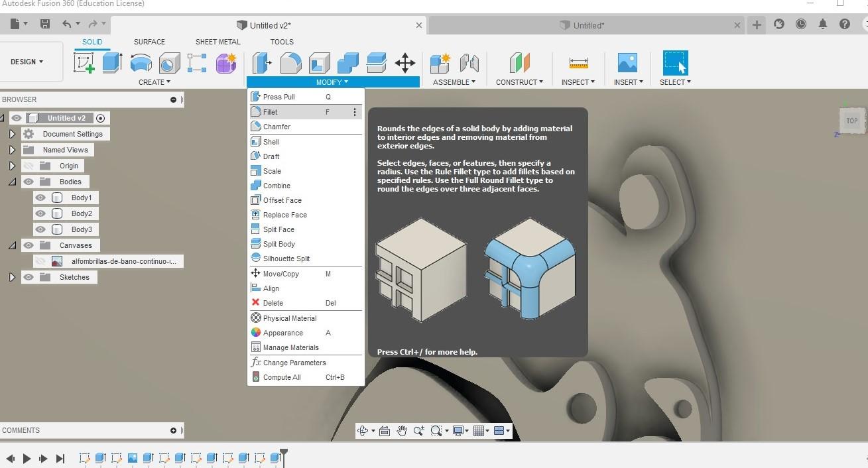Collapse the Canvases folder
Viewport: 868px width, 468px height.
(x=12, y=245)
